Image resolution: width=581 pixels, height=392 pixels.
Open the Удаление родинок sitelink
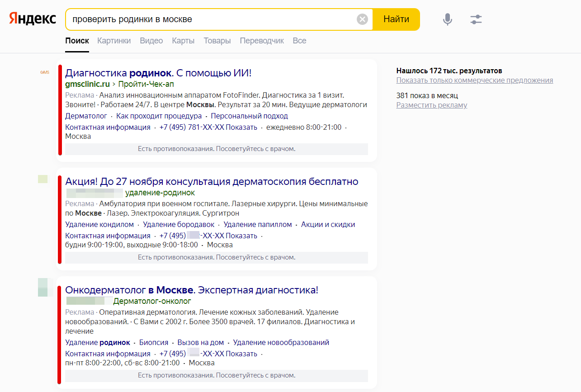click(98, 342)
